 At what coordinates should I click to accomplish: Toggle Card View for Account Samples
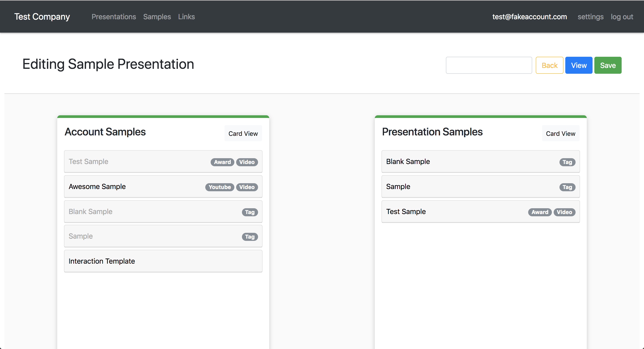pos(243,133)
